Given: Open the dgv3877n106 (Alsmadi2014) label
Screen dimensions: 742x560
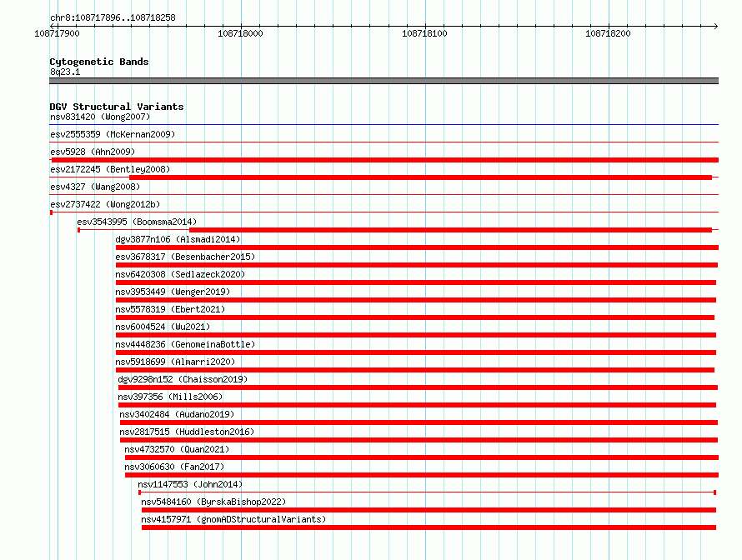Looking at the screenshot, I should [x=178, y=239].
